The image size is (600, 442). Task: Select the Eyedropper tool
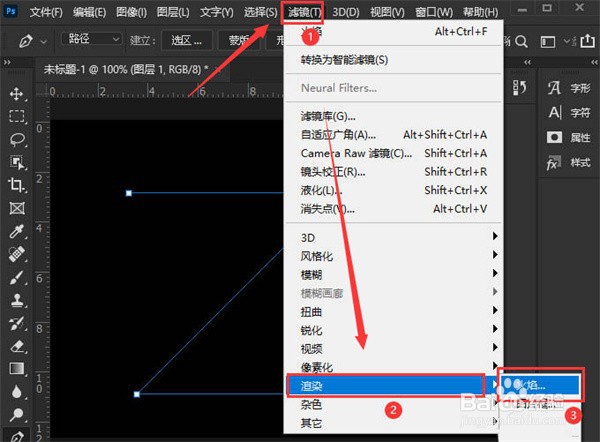[16, 231]
